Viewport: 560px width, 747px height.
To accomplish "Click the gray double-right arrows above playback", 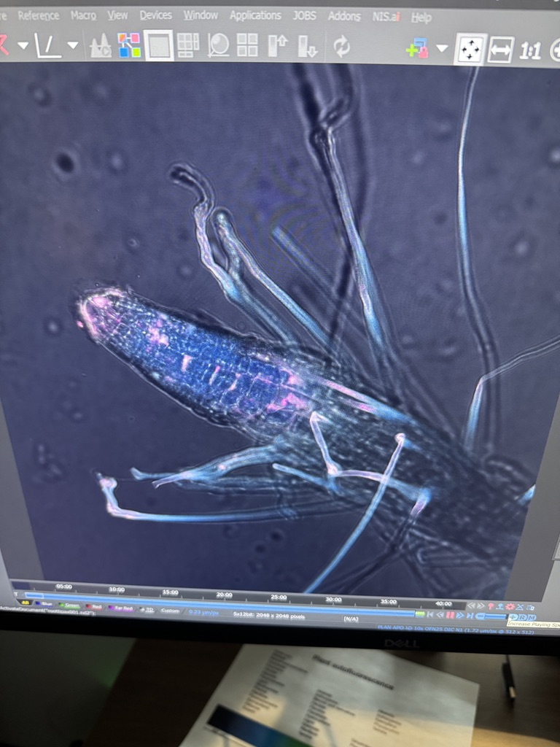I will (x=481, y=606).
